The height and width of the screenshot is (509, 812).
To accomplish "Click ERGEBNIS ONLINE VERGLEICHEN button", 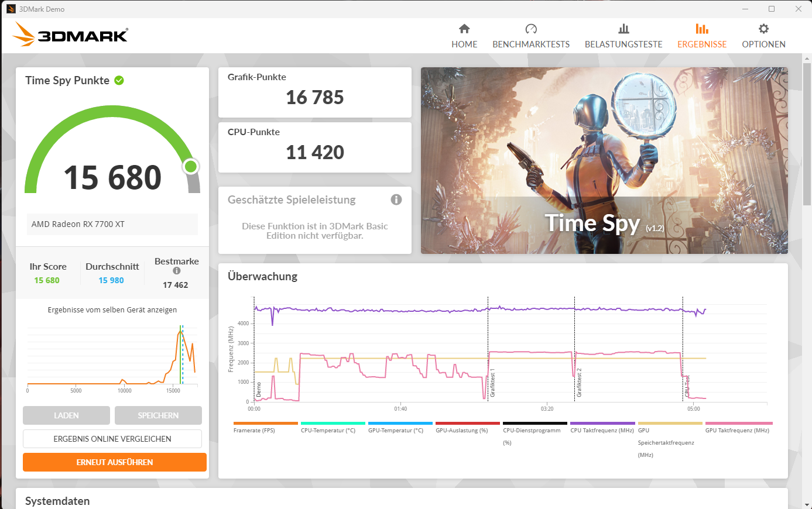I will pos(112,439).
